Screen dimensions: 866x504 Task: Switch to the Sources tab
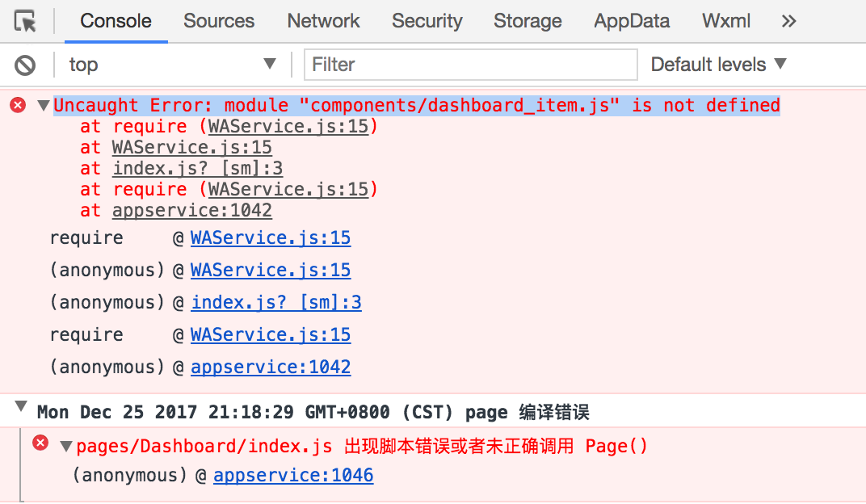(218, 21)
